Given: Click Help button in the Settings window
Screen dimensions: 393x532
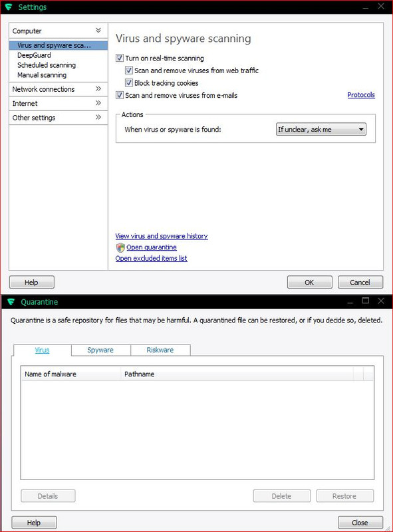Looking at the screenshot, I should (31, 282).
